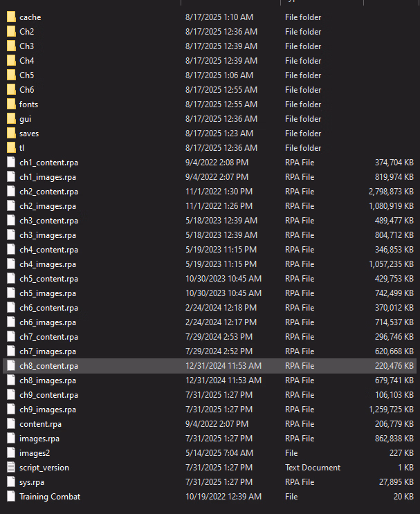Click the fonts folder name

[x=29, y=104]
